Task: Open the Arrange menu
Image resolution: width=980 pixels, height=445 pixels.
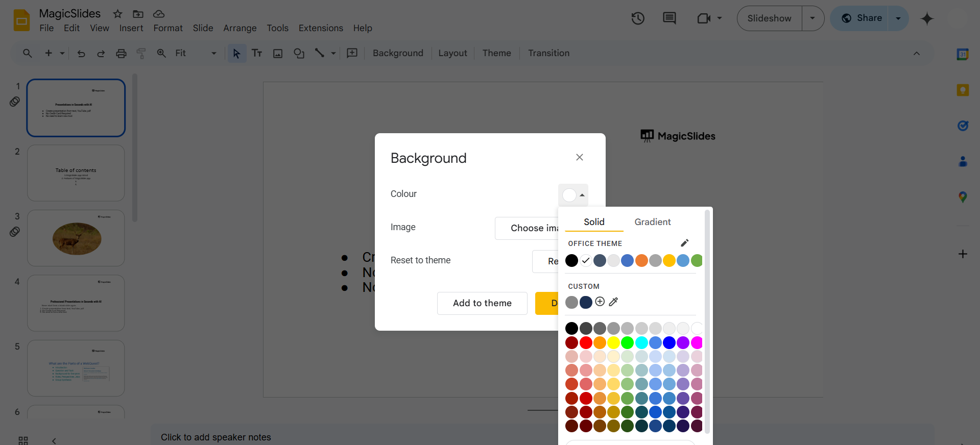Action: [x=240, y=28]
